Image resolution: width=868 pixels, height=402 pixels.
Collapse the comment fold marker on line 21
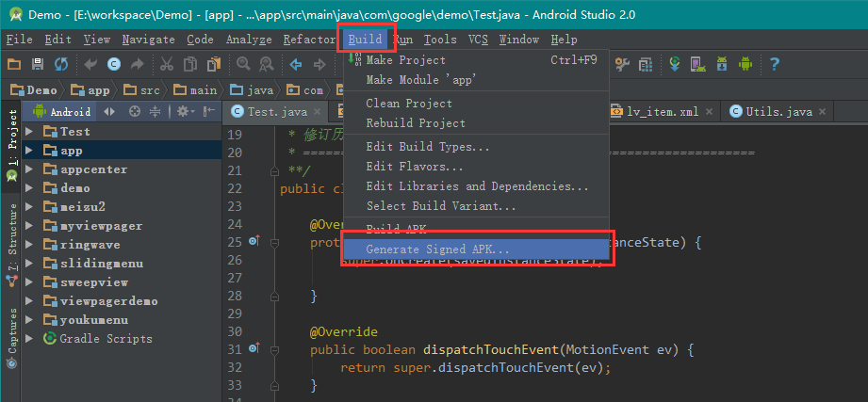(x=273, y=171)
